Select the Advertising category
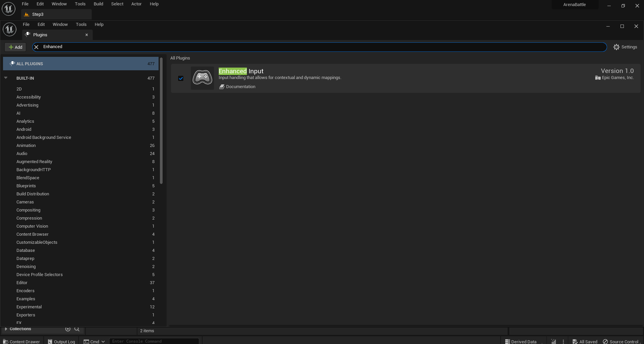644x344 pixels. coord(81,105)
